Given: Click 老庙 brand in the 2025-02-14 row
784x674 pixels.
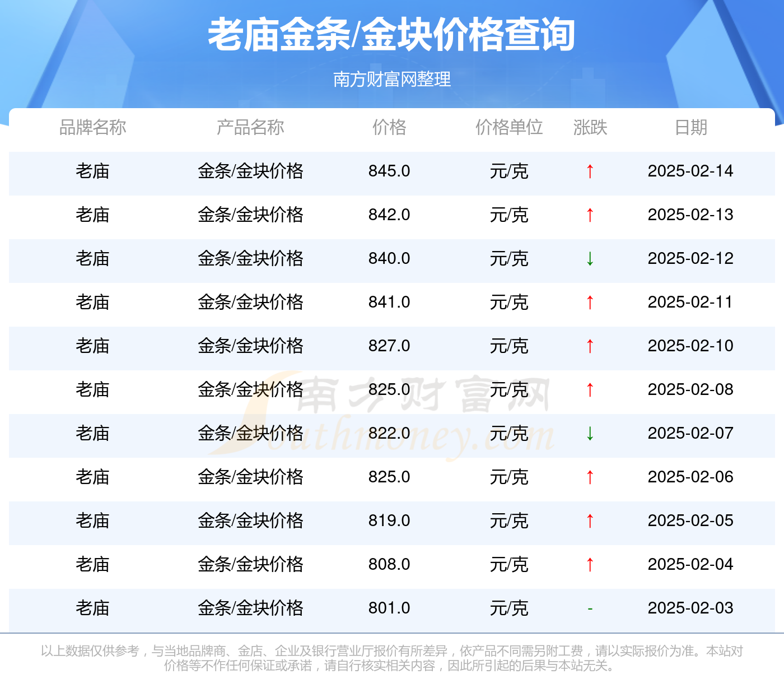Looking at the screenshot, I should coord(93,171).
